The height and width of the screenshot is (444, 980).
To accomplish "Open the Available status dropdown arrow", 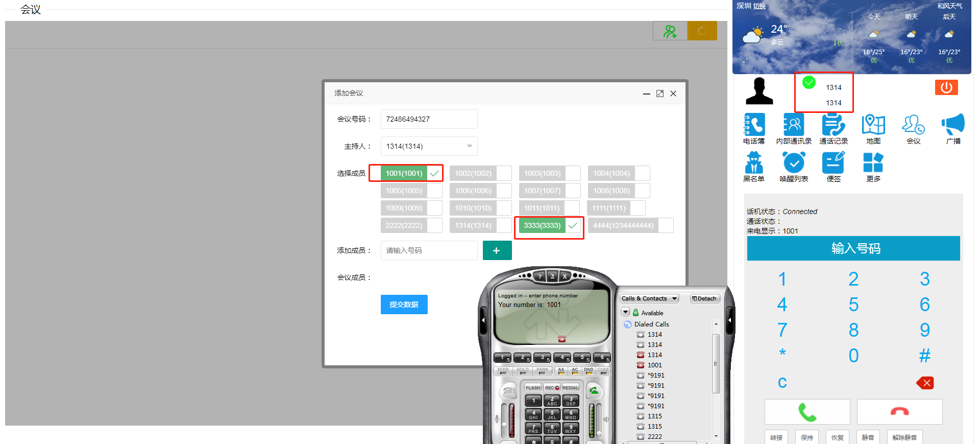I will [x=626, y=312].
